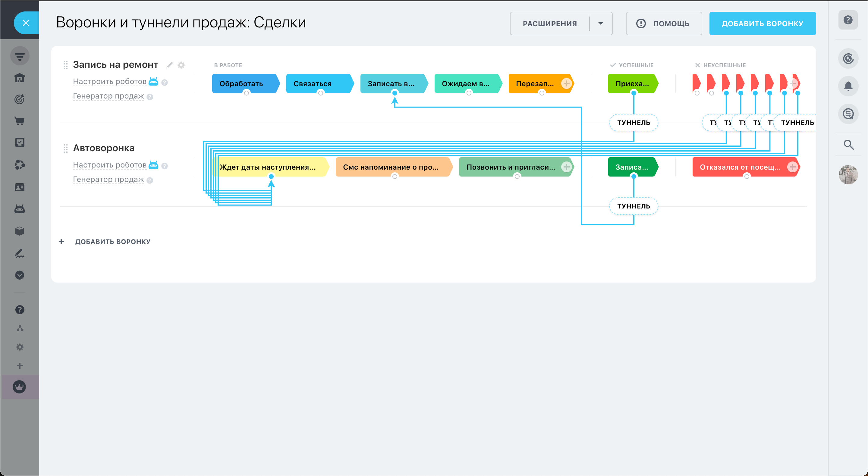Screen dimensions: 868x476
Task: Open the tasks checkmark icon in the sidebar
Action: pyautogui.click(x=20, y=142)
